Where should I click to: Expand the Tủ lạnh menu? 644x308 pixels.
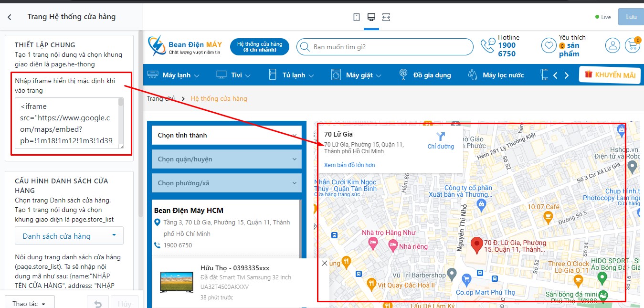click(291, 75)
